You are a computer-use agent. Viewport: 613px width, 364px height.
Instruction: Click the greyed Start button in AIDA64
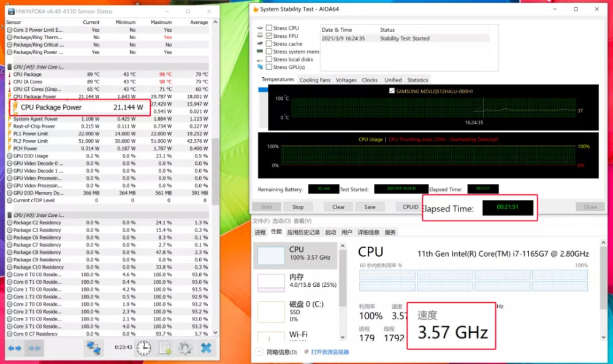click(x=266, y=207)
